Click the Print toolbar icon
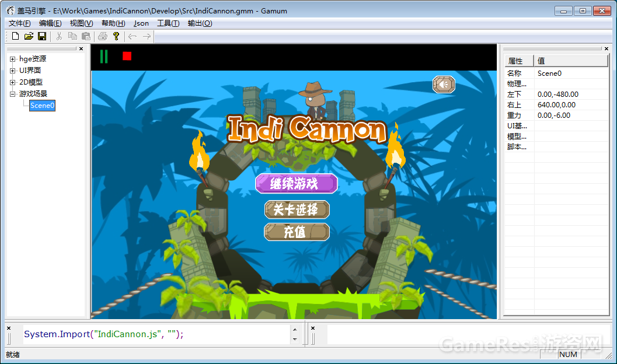 click(103, 37)
